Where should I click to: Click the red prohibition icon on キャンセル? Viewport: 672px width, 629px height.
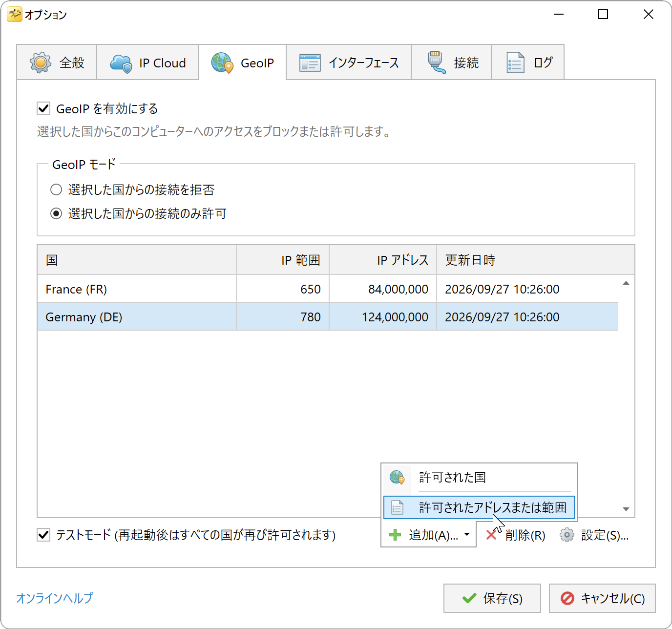point(567,598)
